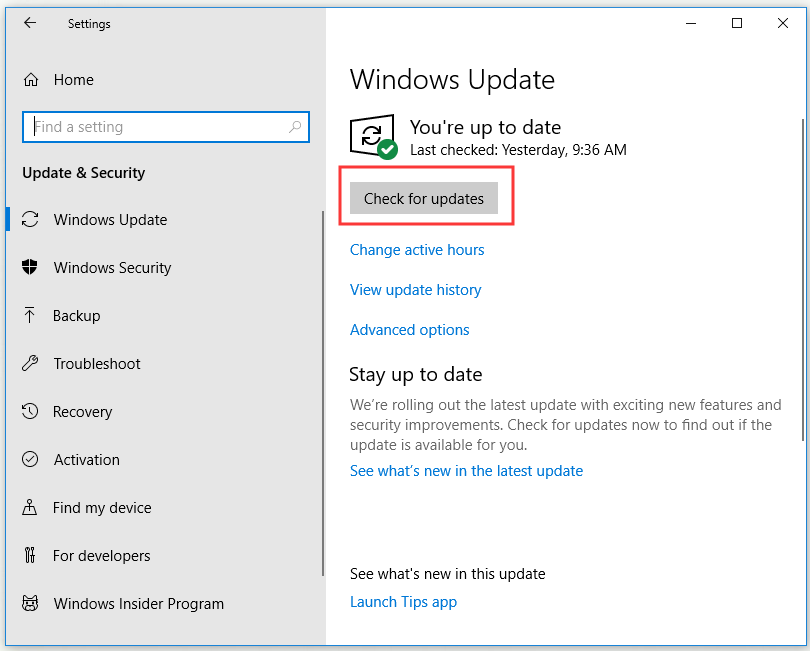
Task: Click the back arrow icon
Action: tap(30, 23)
